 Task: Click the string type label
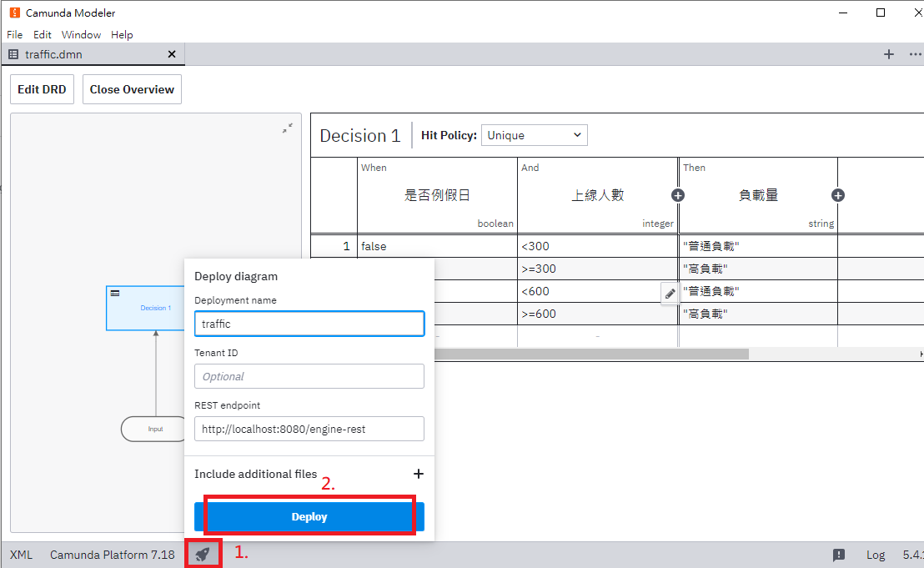821,224
